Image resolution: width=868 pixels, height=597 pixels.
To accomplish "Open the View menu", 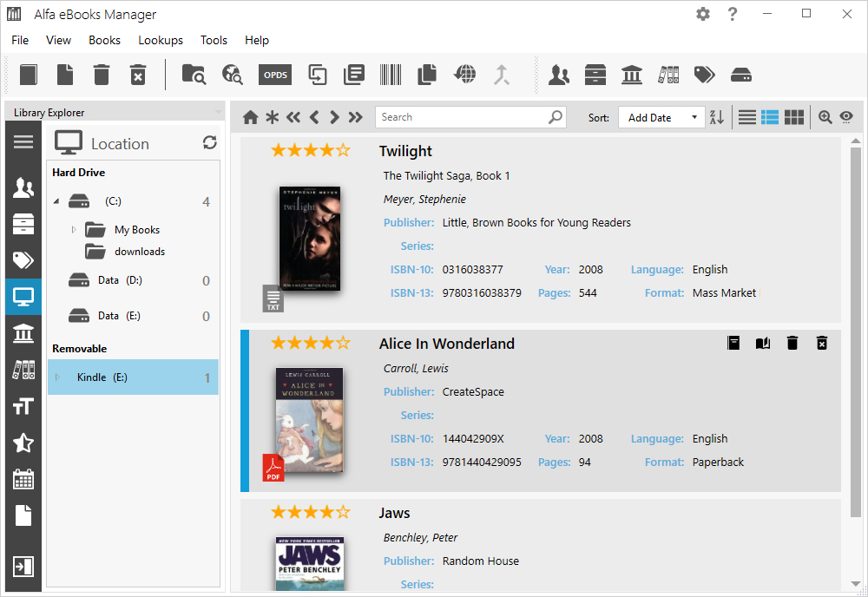I will 59,41.
